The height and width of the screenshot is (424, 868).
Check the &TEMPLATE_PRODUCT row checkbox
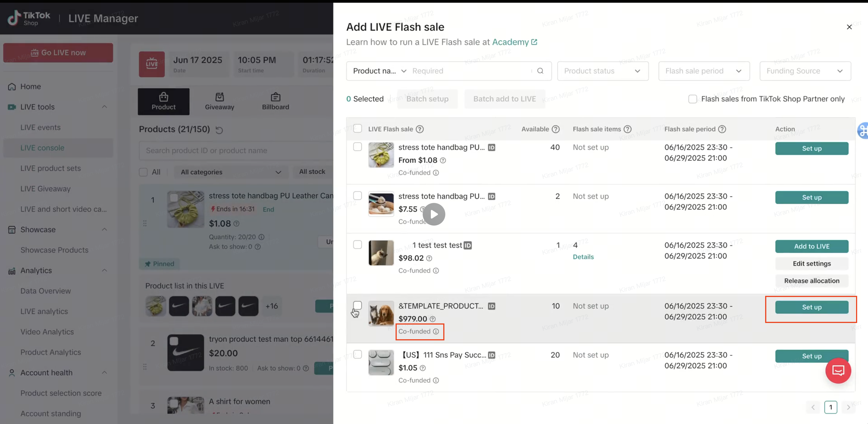point(357,305)
